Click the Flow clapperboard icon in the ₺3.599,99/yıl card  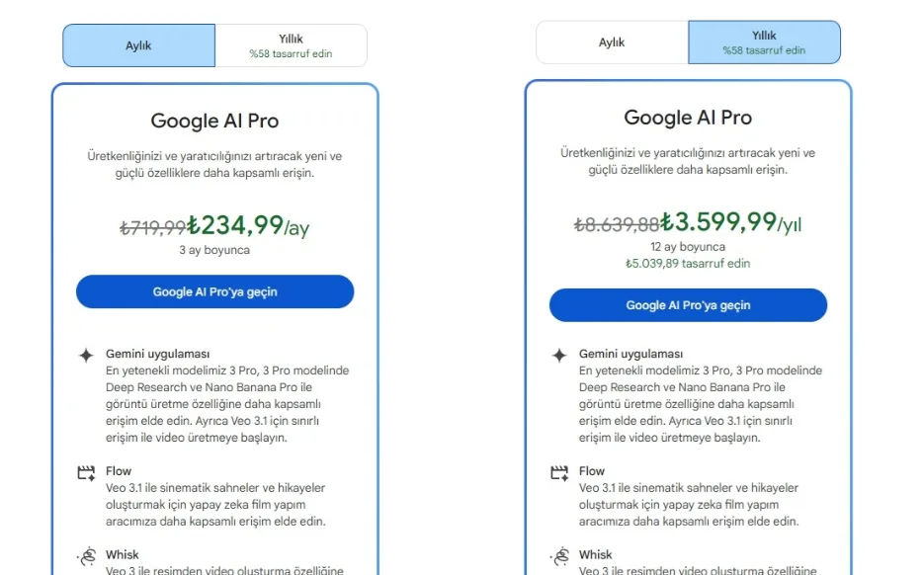pos(559,472)
